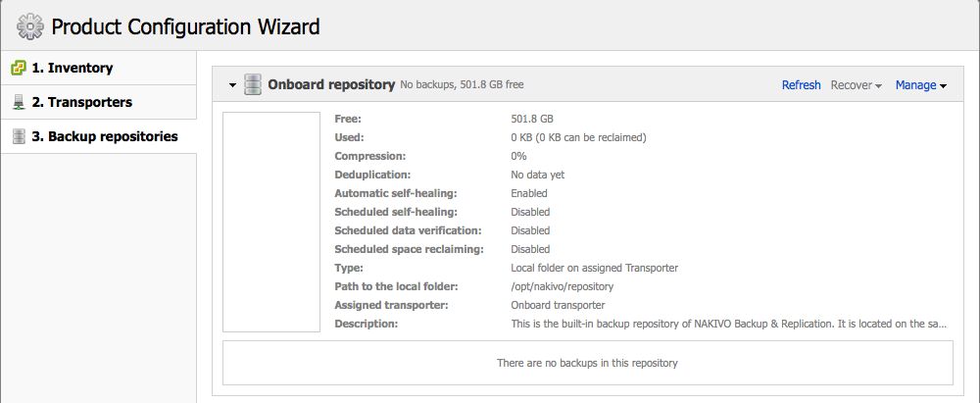This screenshot has height=403, width=980.
Task: Click the Transporters step icon
Action: point(19,102)
